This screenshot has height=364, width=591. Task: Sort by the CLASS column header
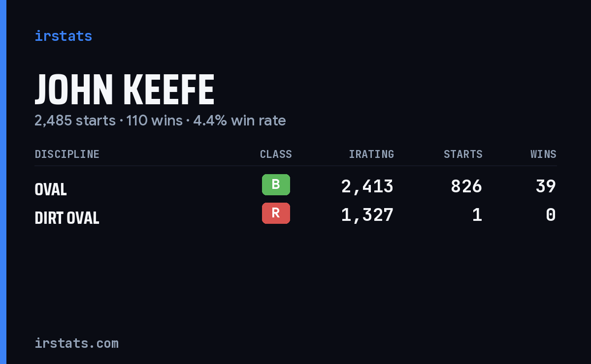[x=276, y=154]
